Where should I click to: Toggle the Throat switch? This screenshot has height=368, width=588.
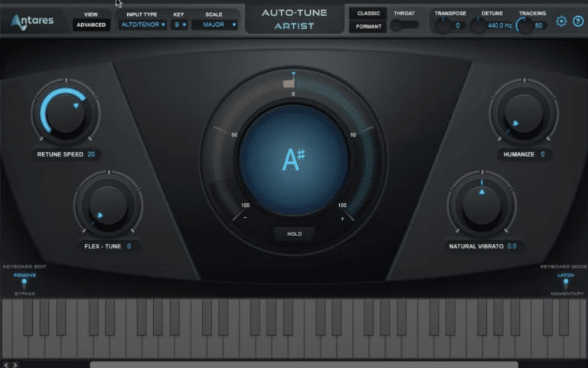[404, 25]
